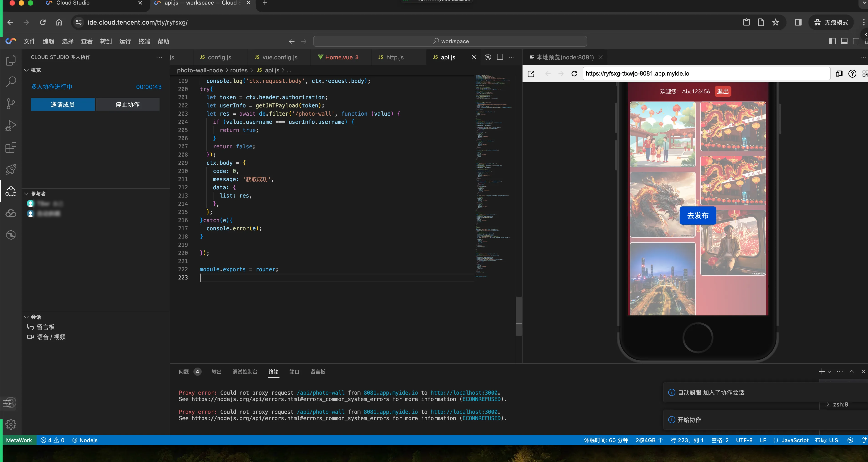Image resolution: width=868 pixels, height=462 pixels.
Task: Open Run and Debug sidebar icon
Action: coord(11,125)
